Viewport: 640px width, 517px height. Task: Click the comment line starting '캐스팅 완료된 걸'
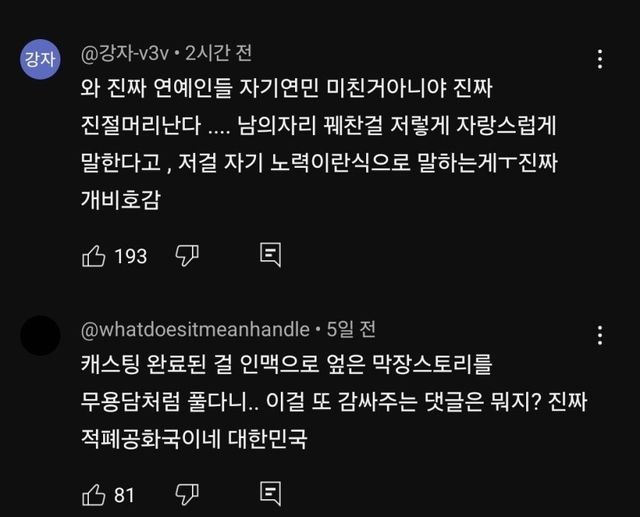tap(285, 365)
